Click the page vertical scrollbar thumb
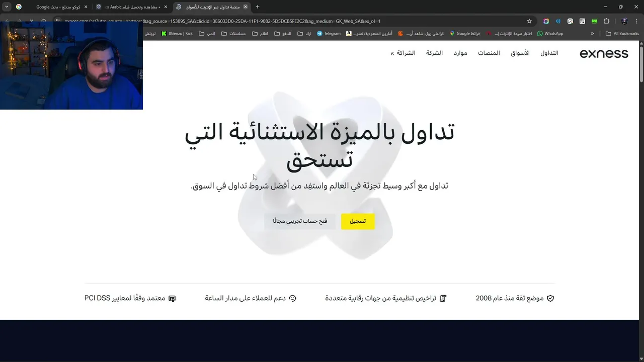This screenshot has width=644, height=362. point(641,64)
